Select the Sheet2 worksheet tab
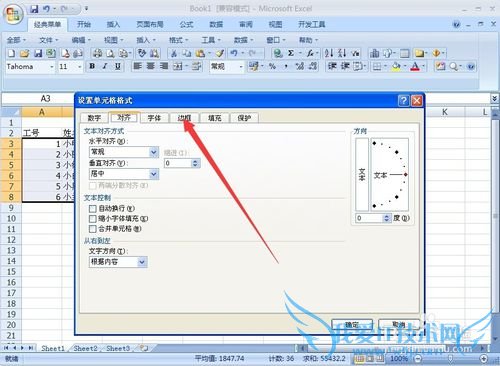500x366 pixels. (85, 349)
